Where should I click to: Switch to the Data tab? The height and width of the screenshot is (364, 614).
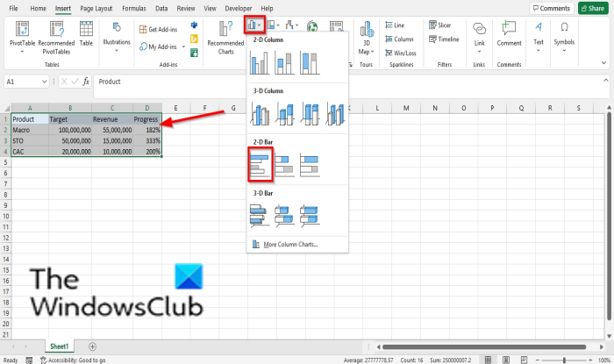point(161,8)
